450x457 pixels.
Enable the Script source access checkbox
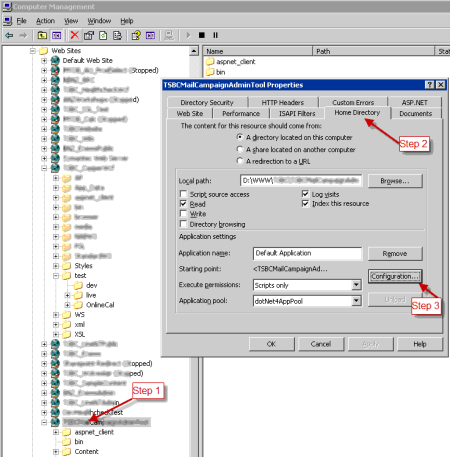pyautogui.click(x=183, y=194)
